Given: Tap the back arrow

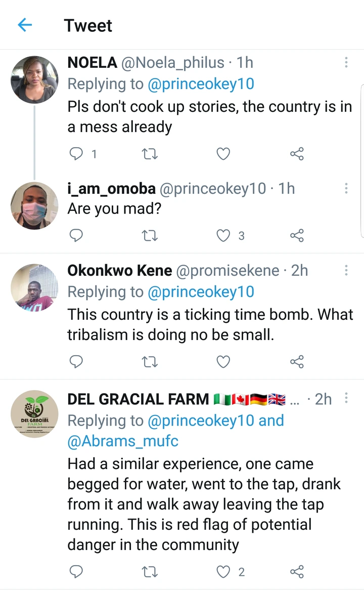Looking at the screenshot, I should point(25,25).
